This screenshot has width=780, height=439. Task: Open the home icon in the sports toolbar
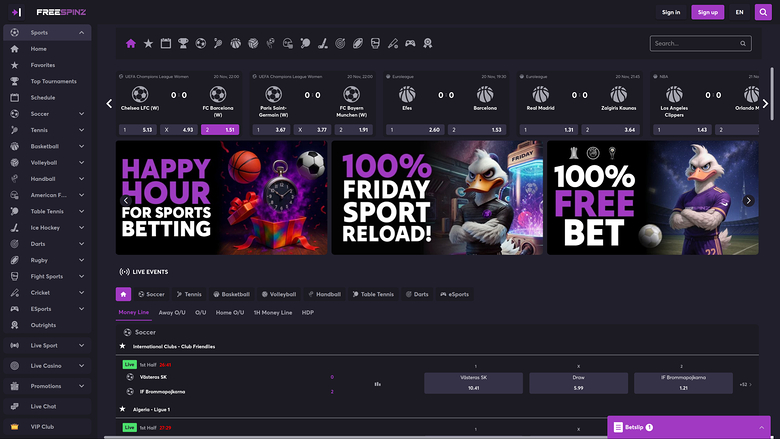[131, 44]
